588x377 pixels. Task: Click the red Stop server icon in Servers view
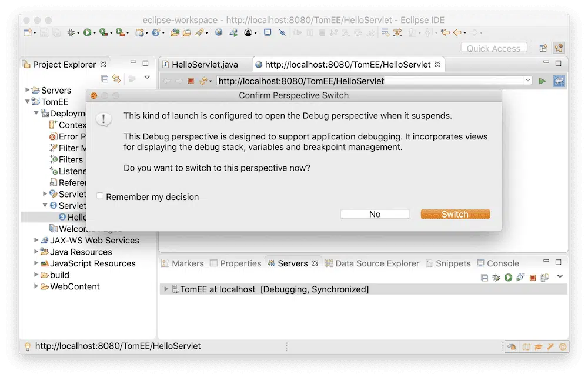[532, 277]
